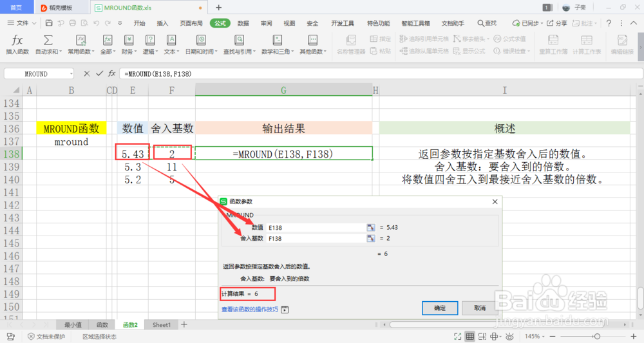Cancel formula entry with the X icon
The height and width of the screenshot is (343, 644).
(x=87, y=73)
